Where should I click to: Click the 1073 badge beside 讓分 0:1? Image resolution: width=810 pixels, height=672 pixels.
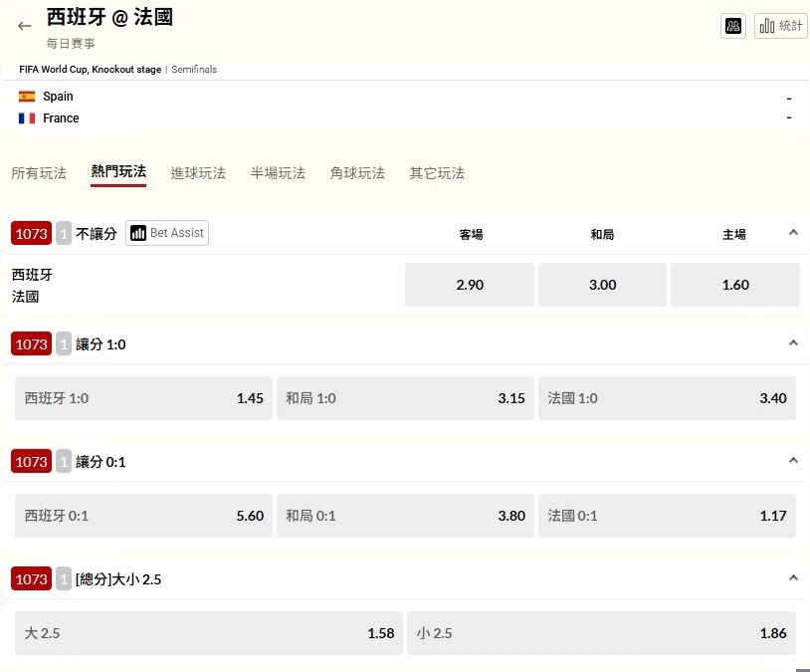pos(31,461)
